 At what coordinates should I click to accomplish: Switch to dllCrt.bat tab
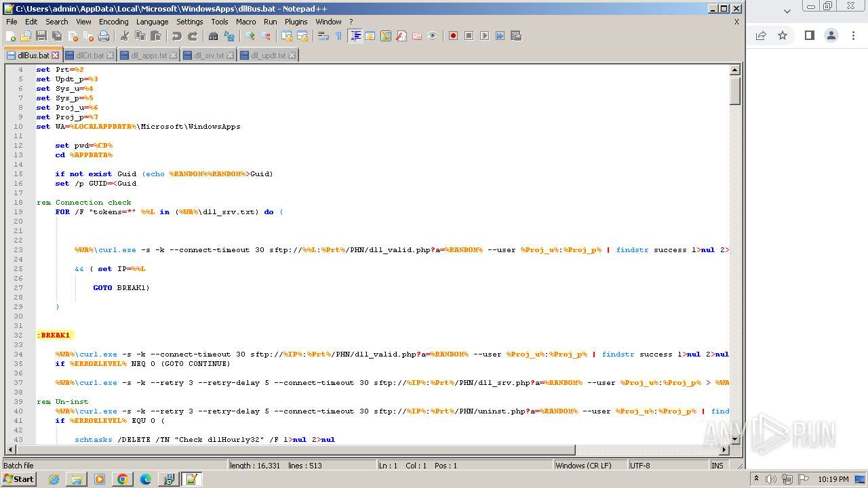[x=90, y=56]
